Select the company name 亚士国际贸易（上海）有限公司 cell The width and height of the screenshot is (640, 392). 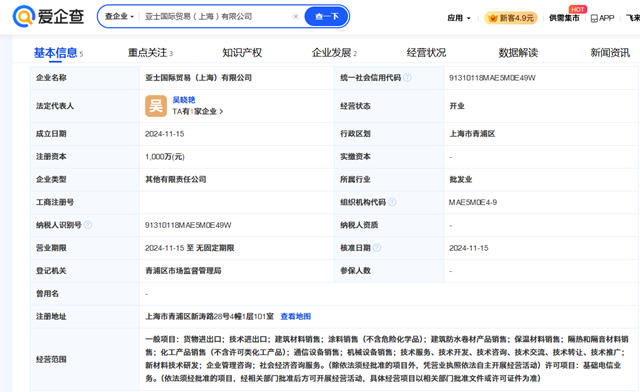pyautogui.click(x=198, y=78)
